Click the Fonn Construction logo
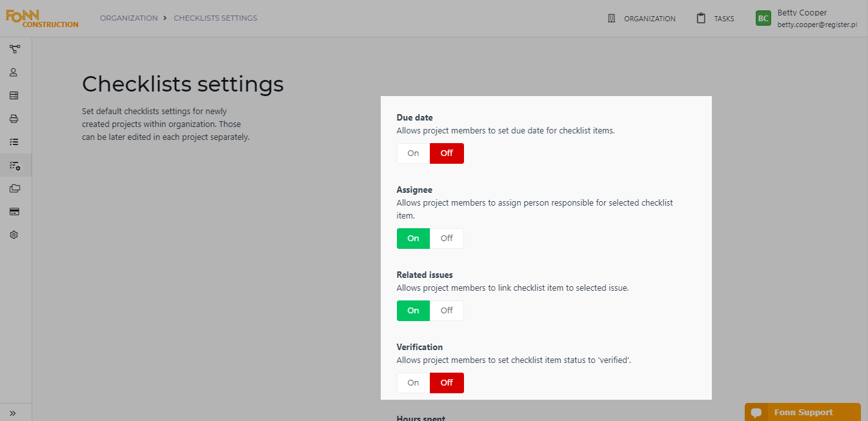 (x=41, y=18)
